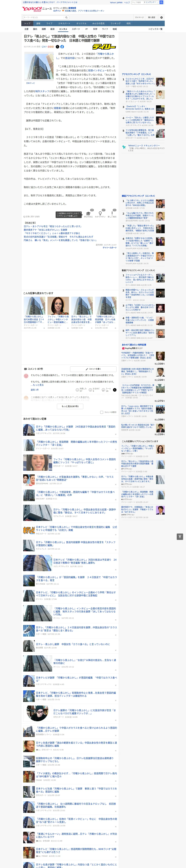Click the デイリー publisher logo

coord(104,47)
